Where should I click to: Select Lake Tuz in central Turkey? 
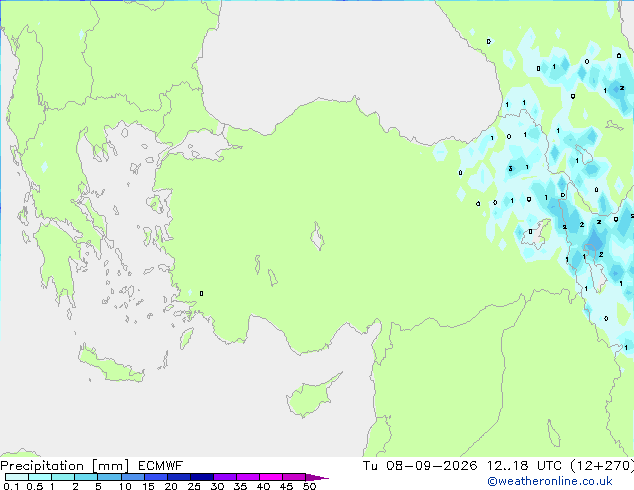pos(317,236)
